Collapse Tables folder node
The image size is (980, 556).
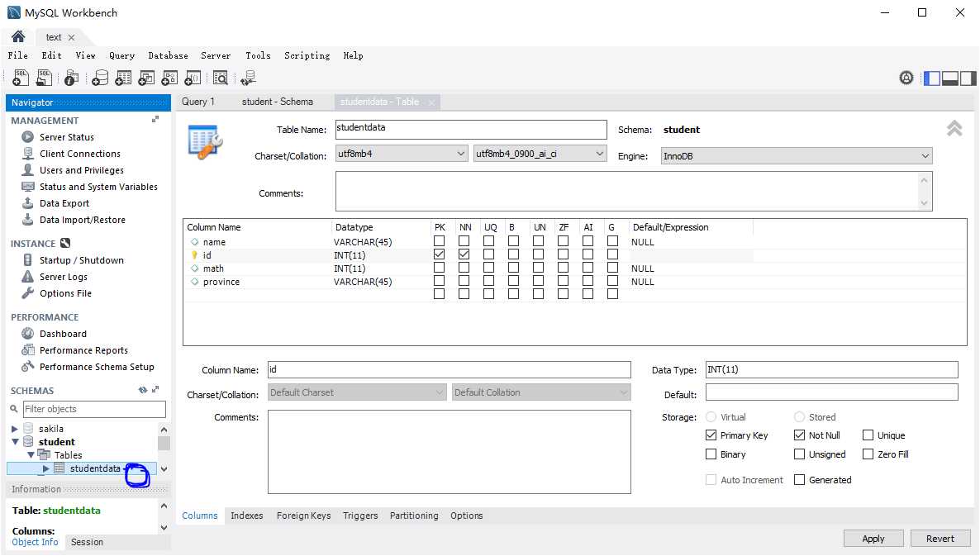click(31, 454)
